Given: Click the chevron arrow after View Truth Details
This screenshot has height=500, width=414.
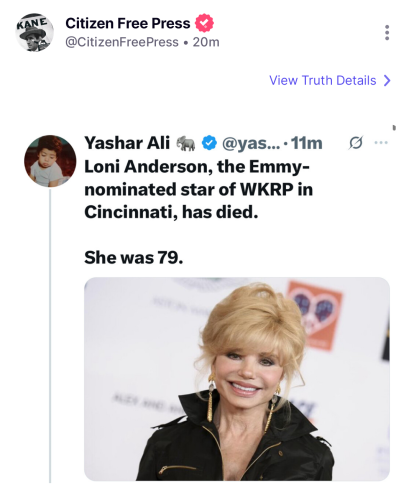Looking at the screenshot, I should 387,80.
